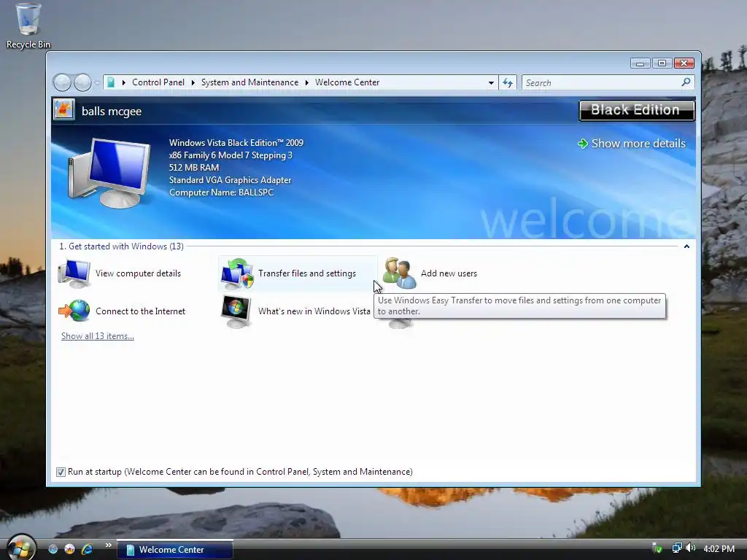Select the Transfer files and settings icon
The width and height of the screenshot is (747, 560).
[x=237, y=273]
